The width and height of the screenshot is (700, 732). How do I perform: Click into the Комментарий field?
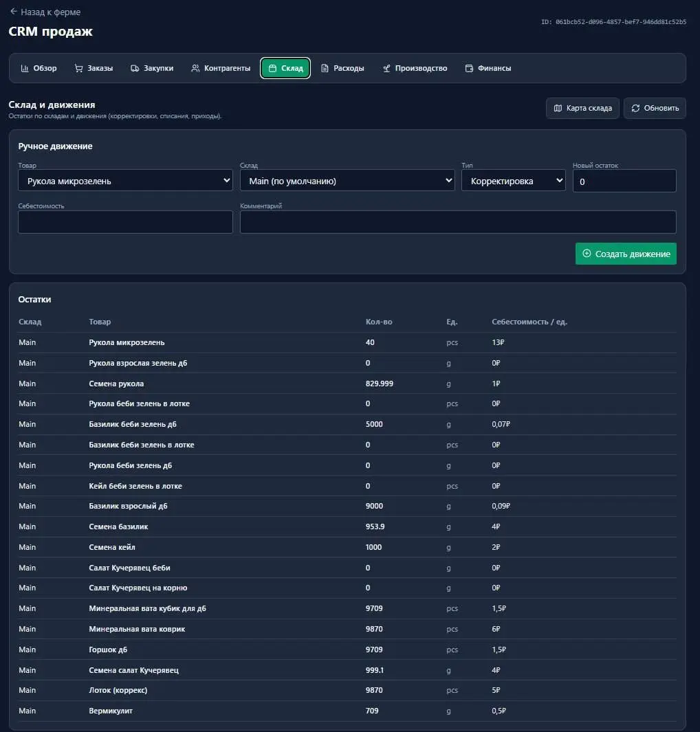coord(458,222)
